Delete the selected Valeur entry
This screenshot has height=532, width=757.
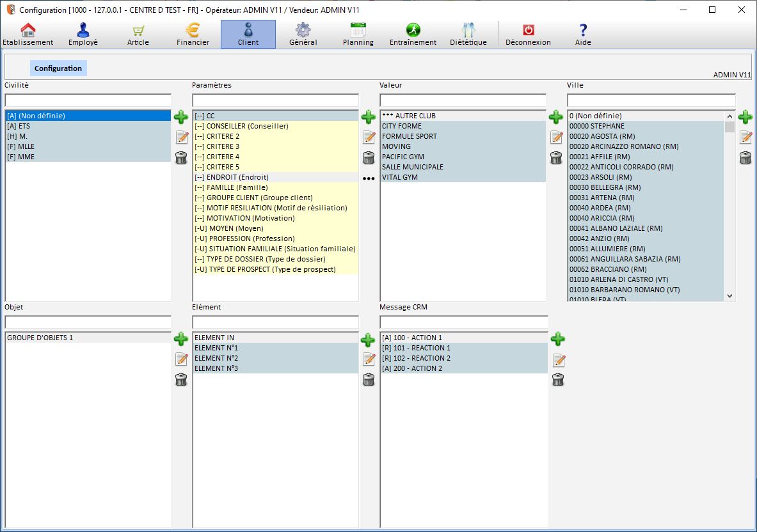pyautogui.click(x=556, y=157)
